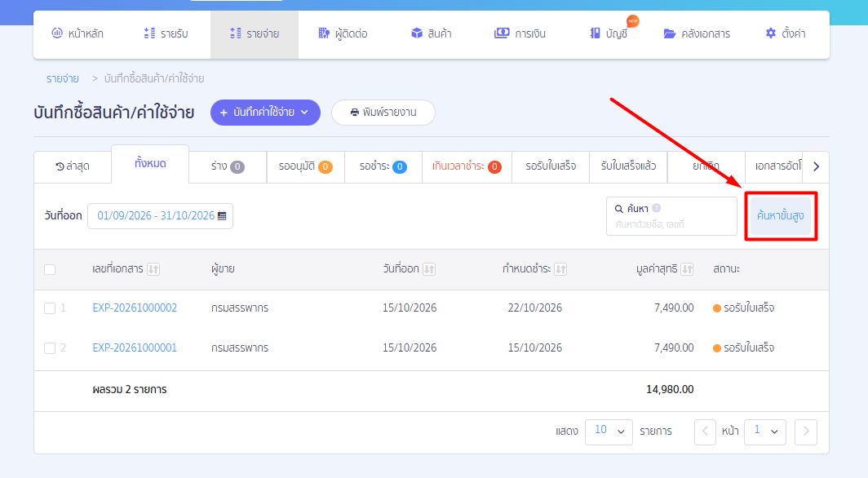Open the หน้าหลัก home menu
The height and width of the screenshot is (478, 868).
(x=77, y=33)
